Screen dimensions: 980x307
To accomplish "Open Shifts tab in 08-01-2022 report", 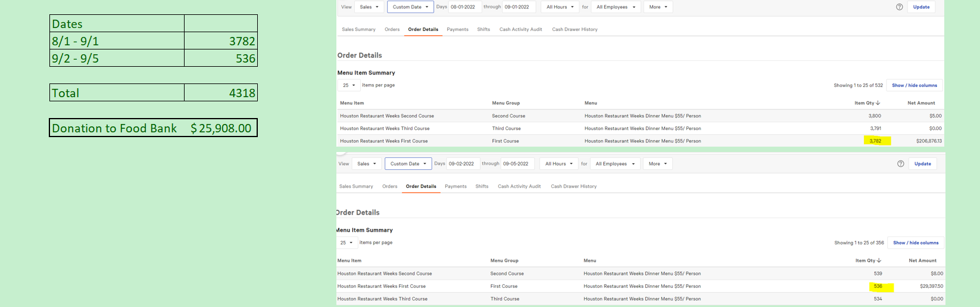I will point(483,29).
